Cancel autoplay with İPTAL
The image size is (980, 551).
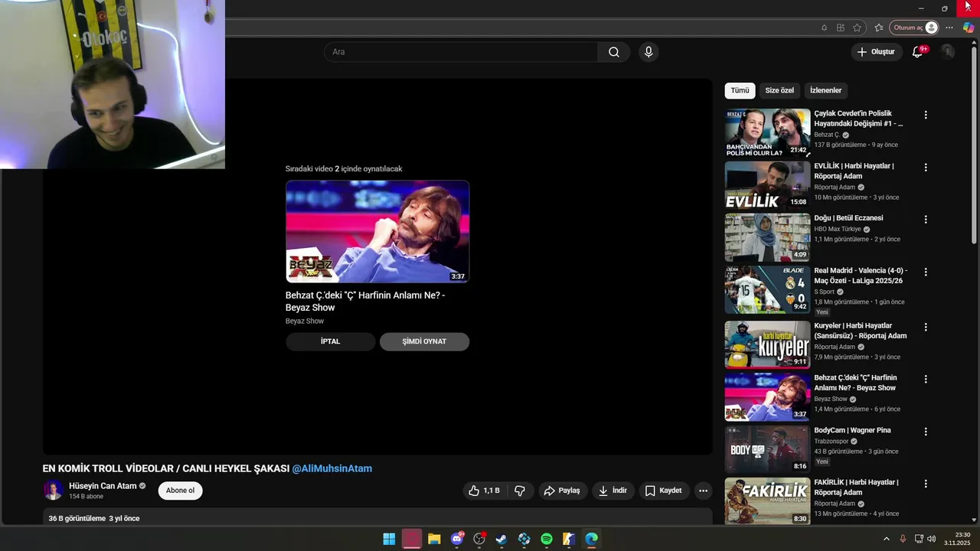point(330,341)
